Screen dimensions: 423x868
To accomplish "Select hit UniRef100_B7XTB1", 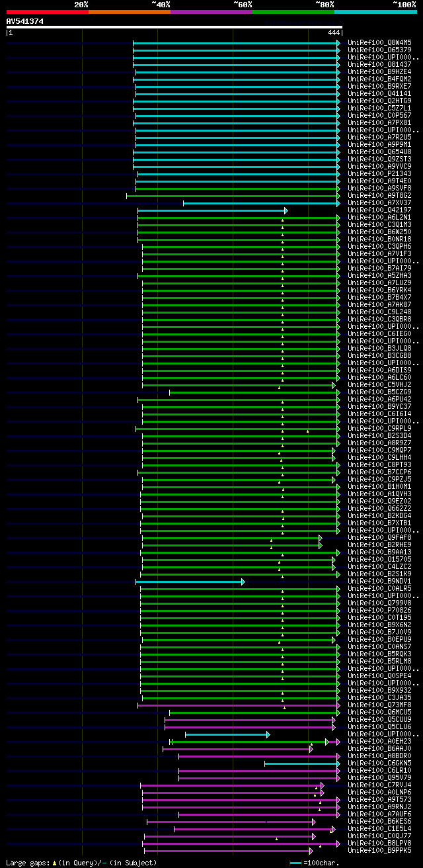I will (380, 523).
